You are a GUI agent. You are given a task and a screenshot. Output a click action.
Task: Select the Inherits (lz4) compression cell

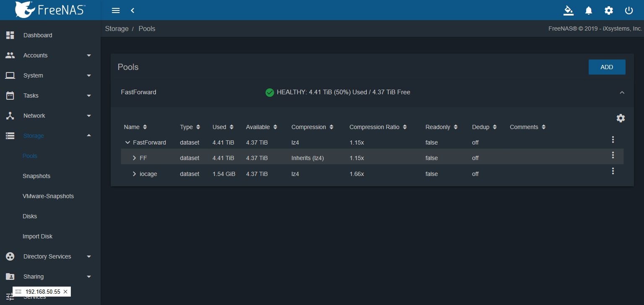(x=308, y=158)
